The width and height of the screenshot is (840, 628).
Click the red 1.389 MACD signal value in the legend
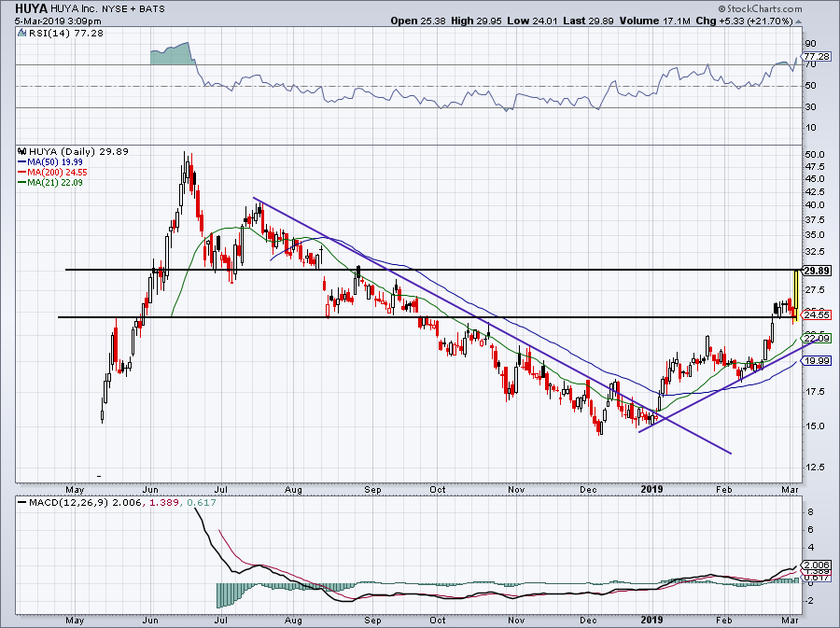[163, 502]
